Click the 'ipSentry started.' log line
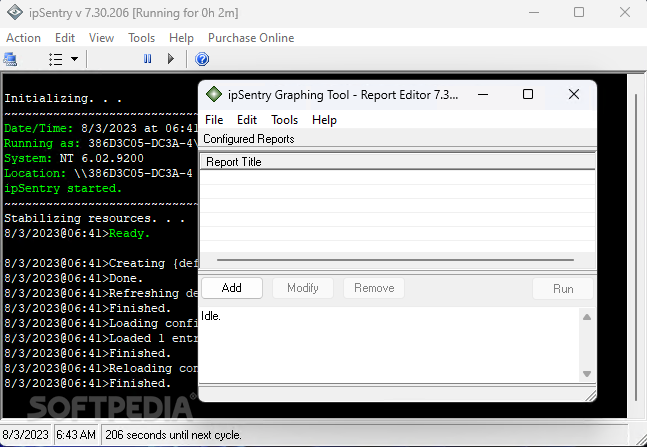This screenshot has width=647, height=447. [x=63, y=189]
